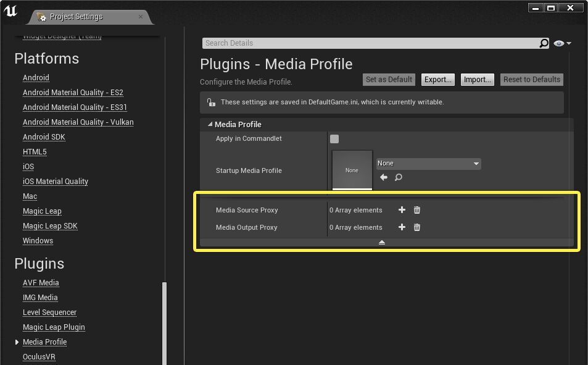Open the Startup Media Profile None dropdown
Viewport: 588px width, 365px height.
[428, 163]
